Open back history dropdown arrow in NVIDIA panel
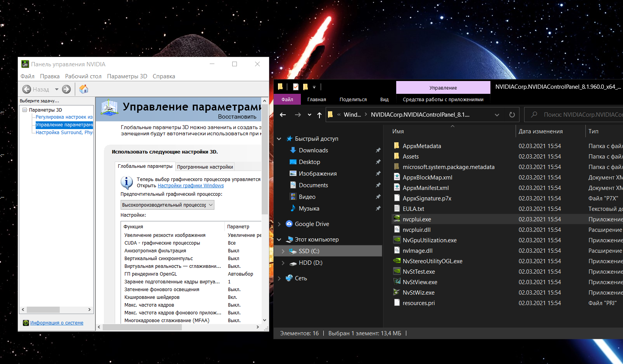Screen dimensions: 623x364 coord(57,89)
